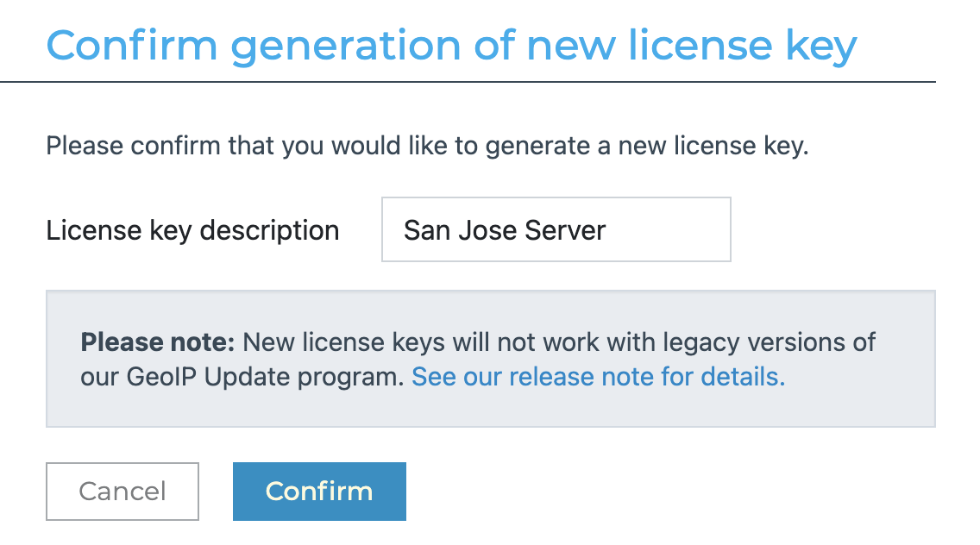Click the bold "Please note:" text
Viewport: 980px width, 545px height.
(x=158, y=342)
